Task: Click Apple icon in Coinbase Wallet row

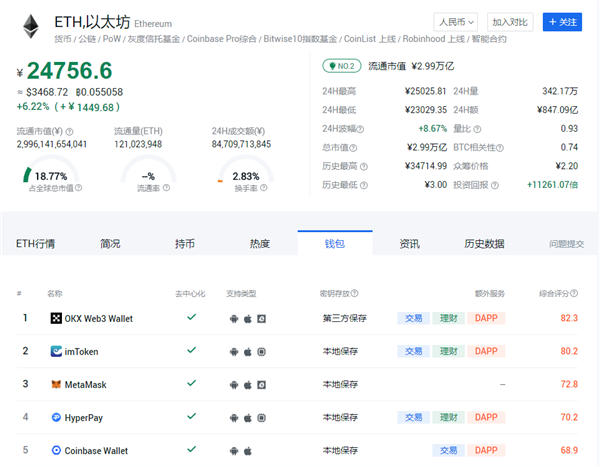Action: 248,451
